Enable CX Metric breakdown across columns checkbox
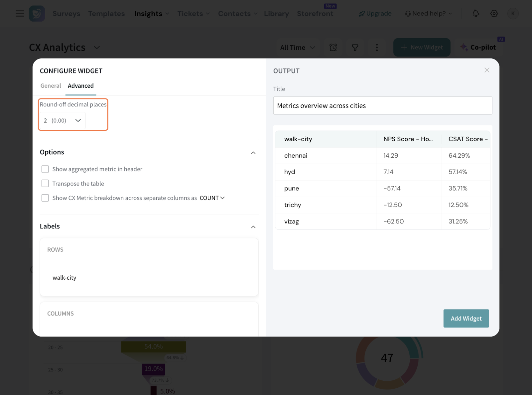Image resolution: width=532 pixels, height=395 pixels. pos(45,198)
